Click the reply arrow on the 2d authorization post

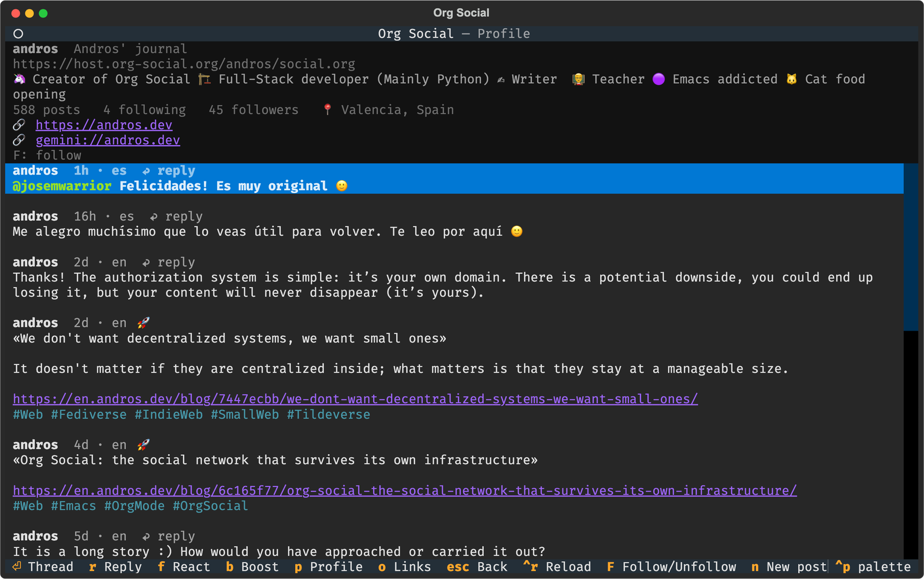[x=146, y=262]
